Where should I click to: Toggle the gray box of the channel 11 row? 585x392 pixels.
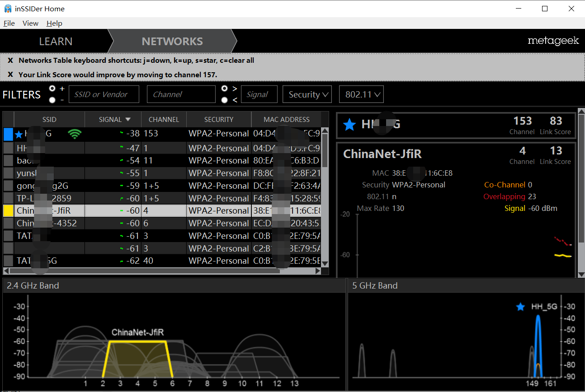click(8, 160)
